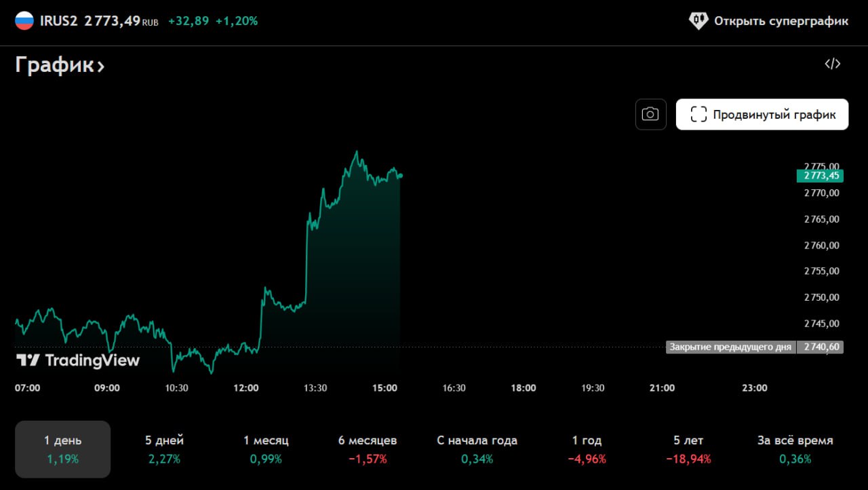Show the За всё время range
The width and height of the screenshot is (868, 490).
coord(795,449)
